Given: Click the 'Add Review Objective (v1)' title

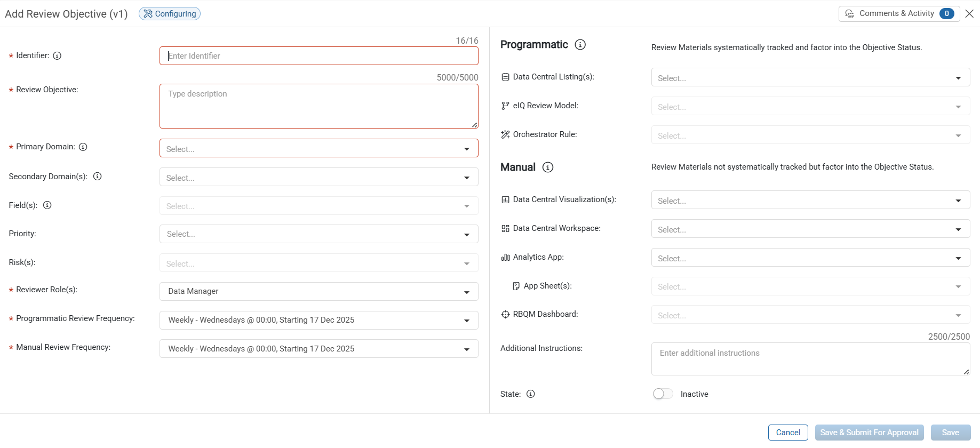Looking at the screenshot, I should (66, 14).
